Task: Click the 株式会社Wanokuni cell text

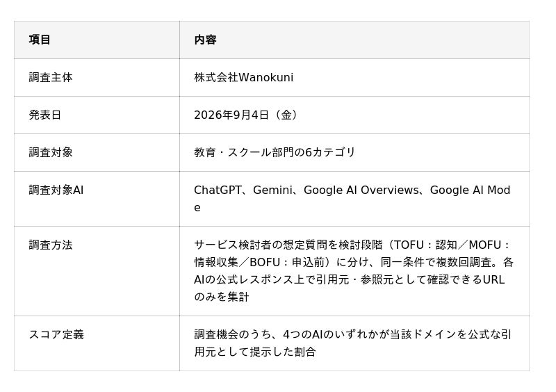Action: (x=244, y=77)
